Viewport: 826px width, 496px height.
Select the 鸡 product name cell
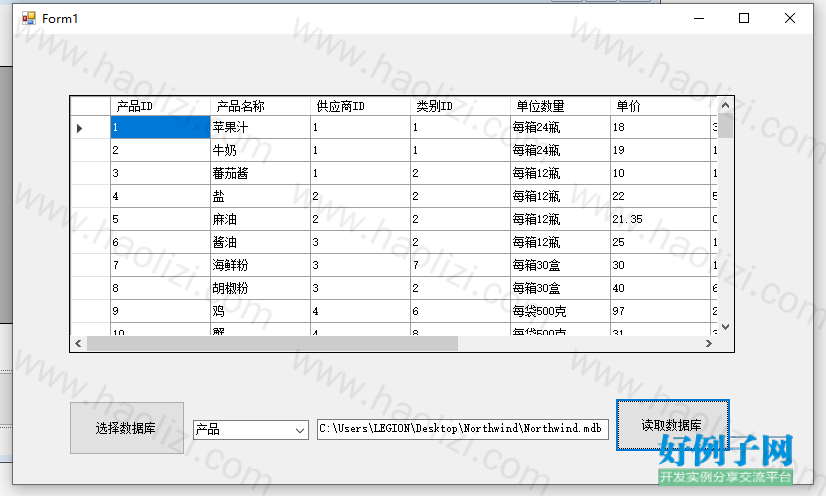point(260,311)
